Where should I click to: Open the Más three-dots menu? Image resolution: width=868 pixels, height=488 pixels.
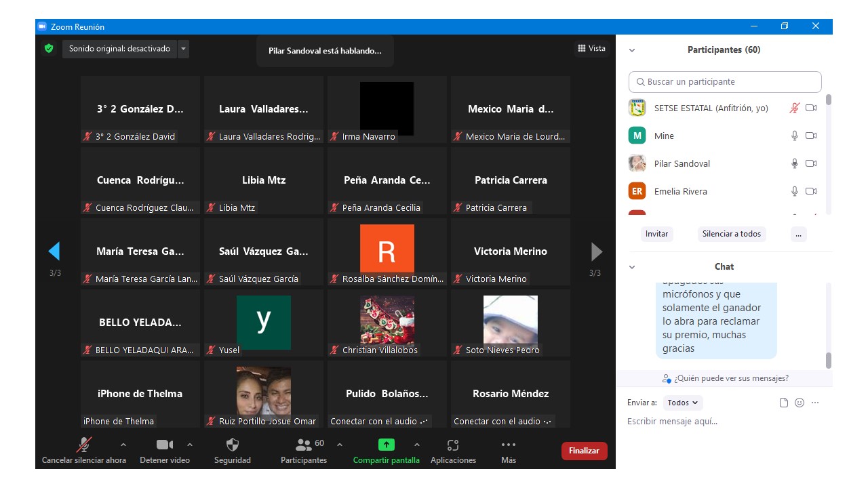tap(509, 445)
